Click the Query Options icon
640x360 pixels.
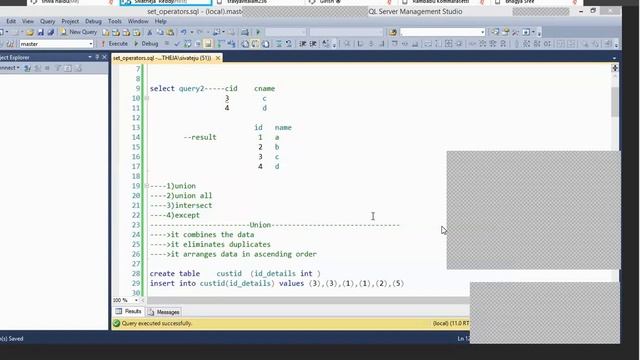pos(198,44)
